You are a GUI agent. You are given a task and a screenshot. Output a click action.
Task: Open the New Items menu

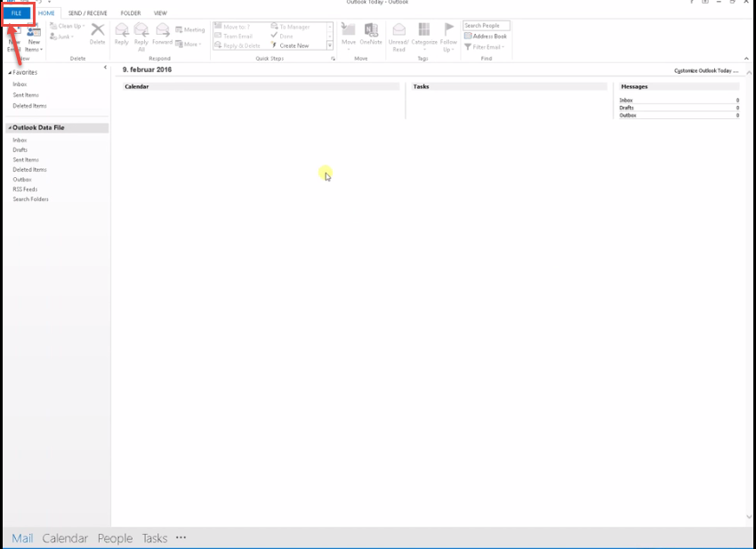(x=34, y=38)
